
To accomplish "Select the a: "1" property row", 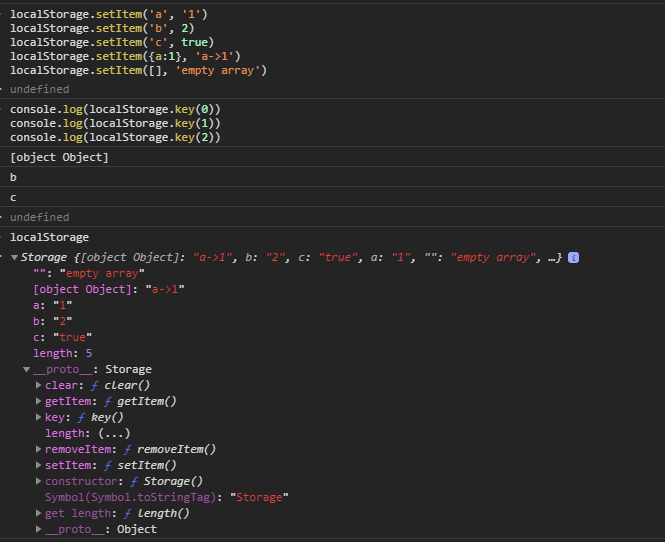I will pos(53,305).
